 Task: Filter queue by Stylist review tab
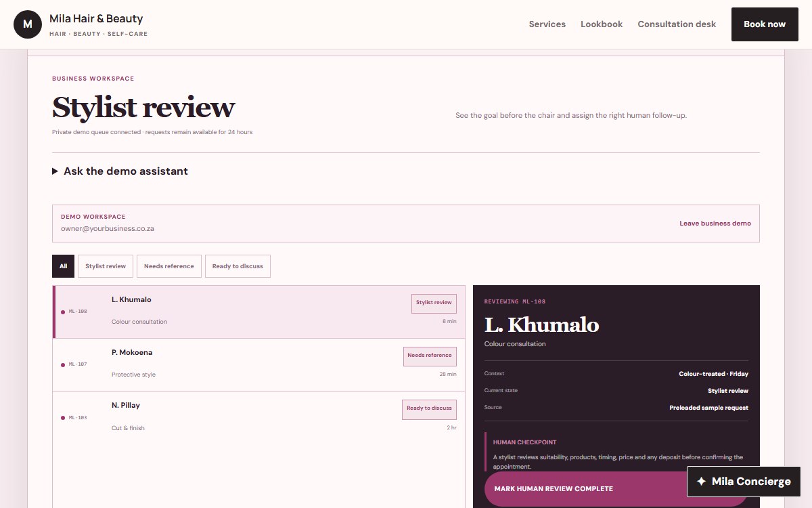106,266
